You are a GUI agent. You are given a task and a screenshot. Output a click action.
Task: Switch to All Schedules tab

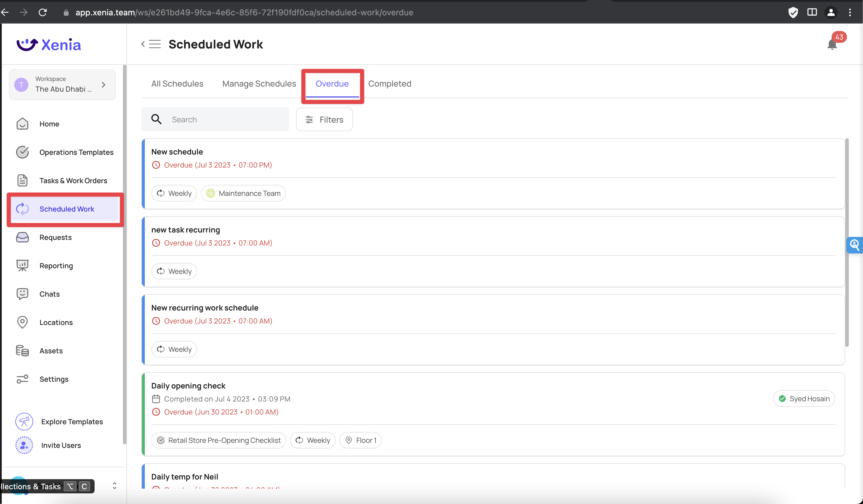[177, 84]
